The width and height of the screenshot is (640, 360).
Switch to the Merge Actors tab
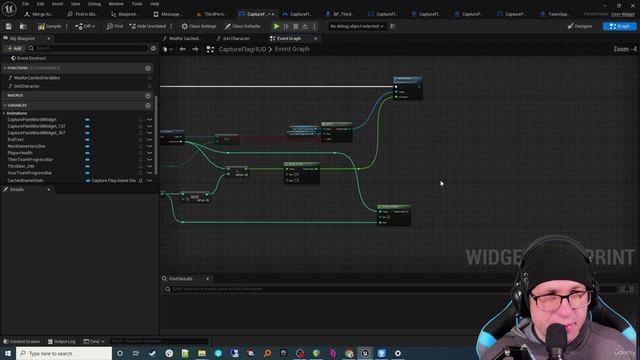coord(39,14)
